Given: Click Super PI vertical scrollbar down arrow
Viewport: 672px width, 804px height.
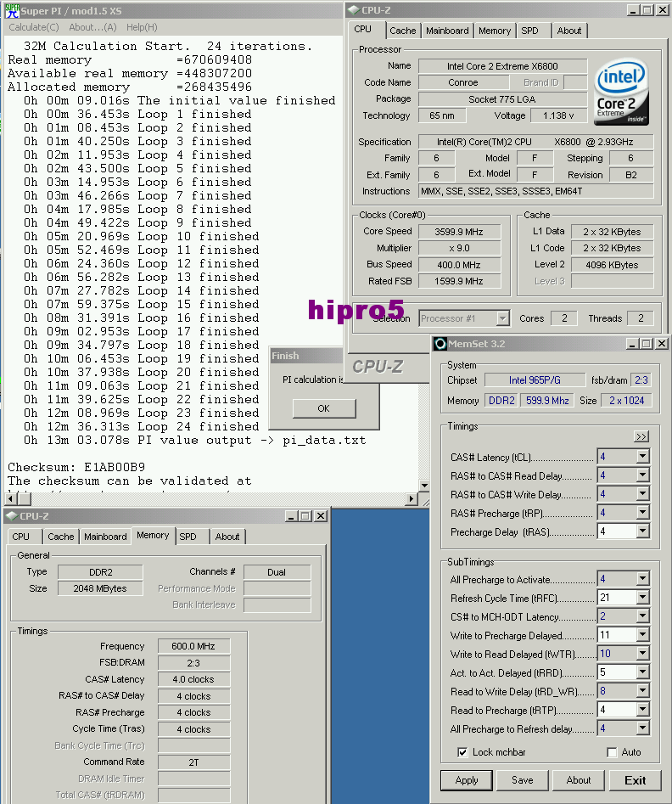Looking at the screenshot, I should pos(424,485).
